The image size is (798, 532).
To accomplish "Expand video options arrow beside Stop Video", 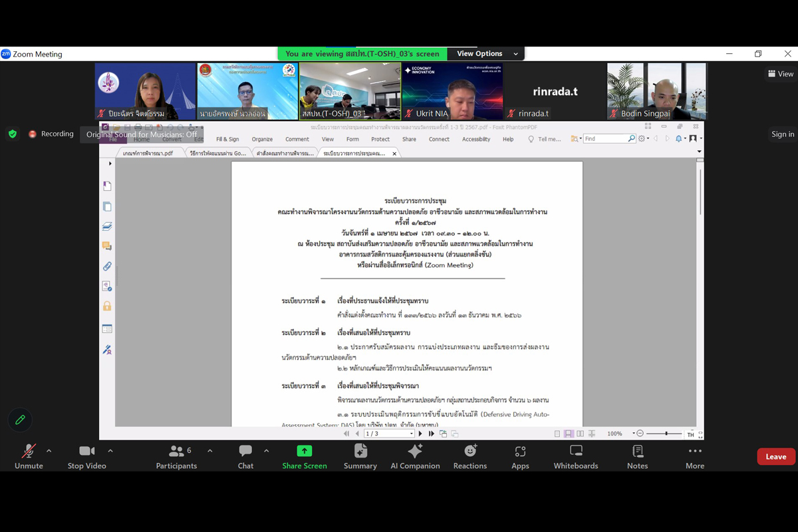I will 110,451.
